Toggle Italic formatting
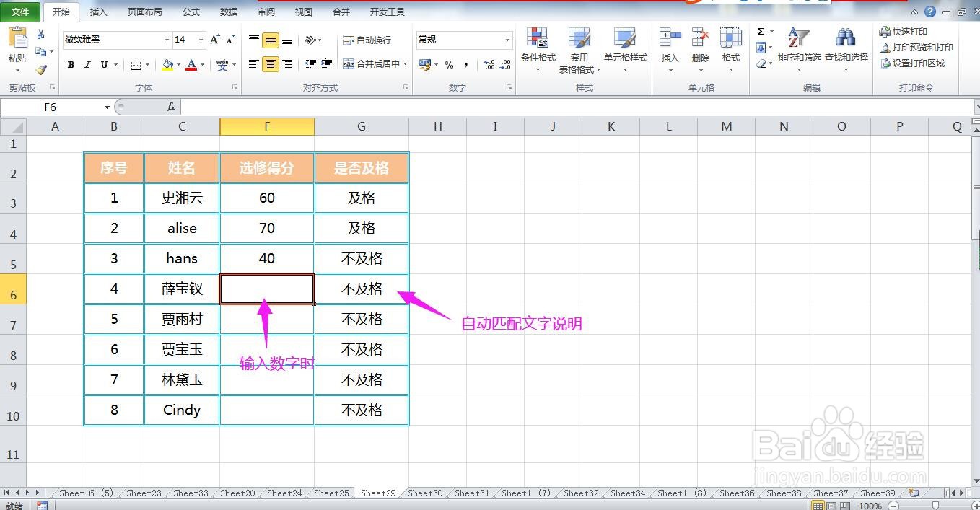The height and width of the screenshot is (510, 980). pyautogui.click(x=87, y=65)
